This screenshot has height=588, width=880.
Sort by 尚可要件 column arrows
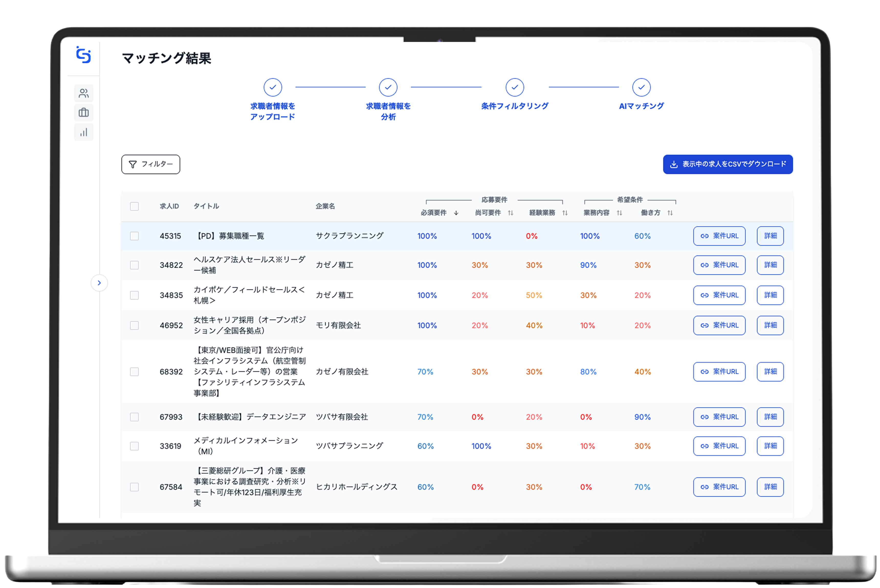[x=510, y=213]
